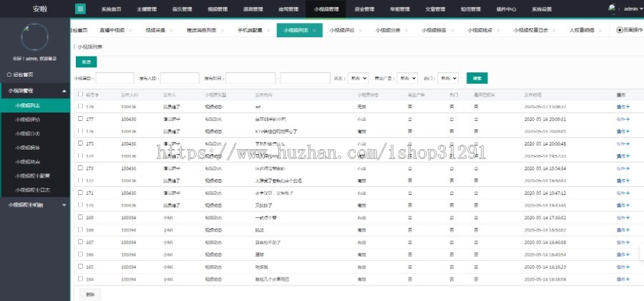
Task: Open the 系统首页 top menu
Action: click(x=112, y=9)
